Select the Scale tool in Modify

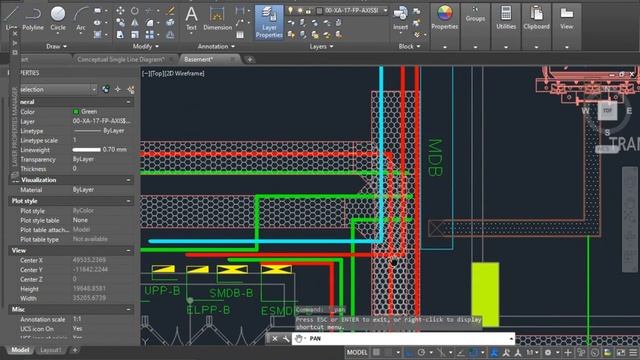click(135, 35)
